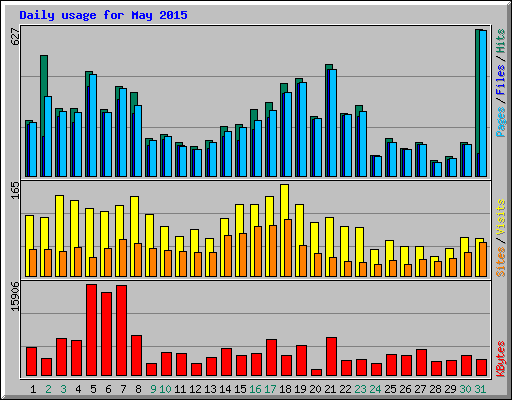Screen dimensions: 512x400
Task: Click day 10 on the x-axis
Action: pyautogui.click(x=165, y=389)
